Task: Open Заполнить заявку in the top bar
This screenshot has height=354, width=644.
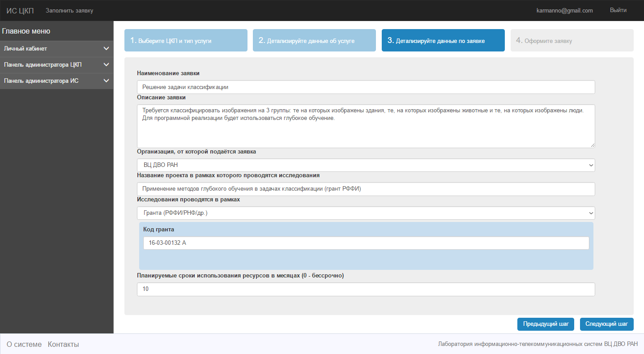Action: (x=69, y=10)
